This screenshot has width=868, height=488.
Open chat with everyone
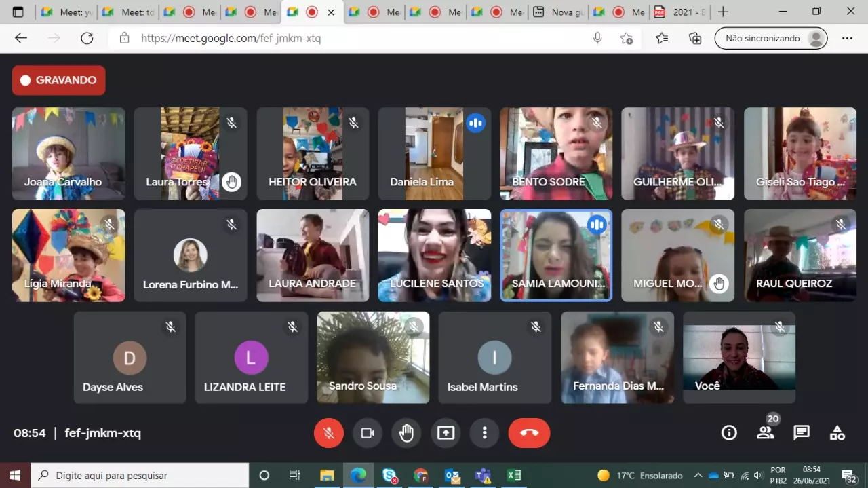[x=802, y=433]
